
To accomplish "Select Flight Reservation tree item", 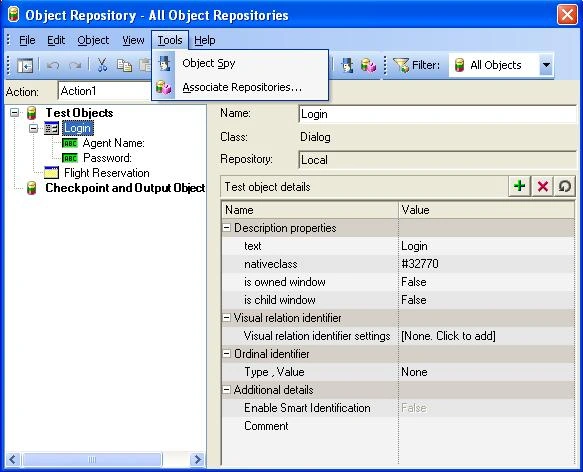I will (106, 173).
